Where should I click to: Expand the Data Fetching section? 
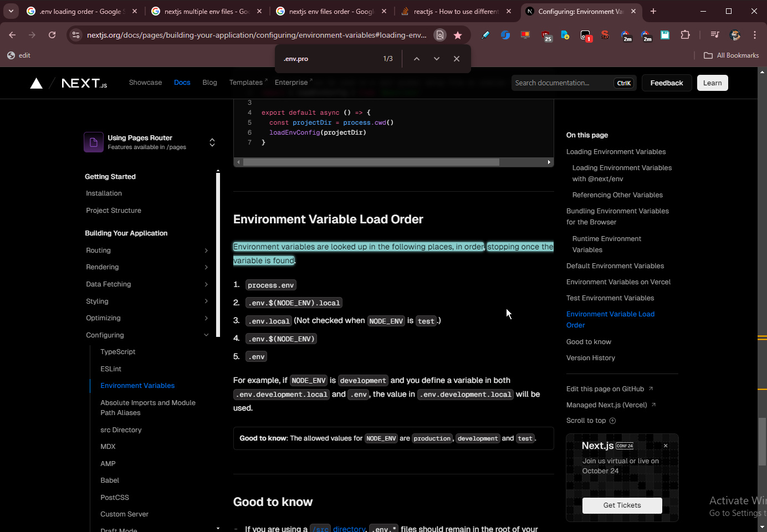click(206, 284)
